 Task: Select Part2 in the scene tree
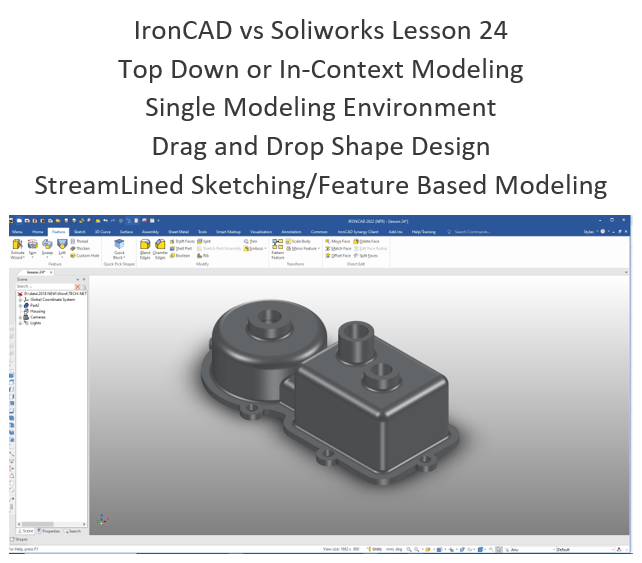pos(33,306)
